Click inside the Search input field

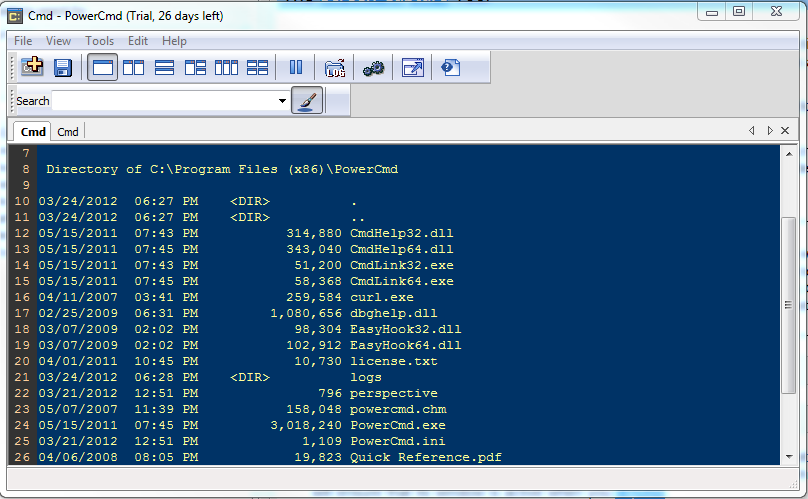[165, 101]
